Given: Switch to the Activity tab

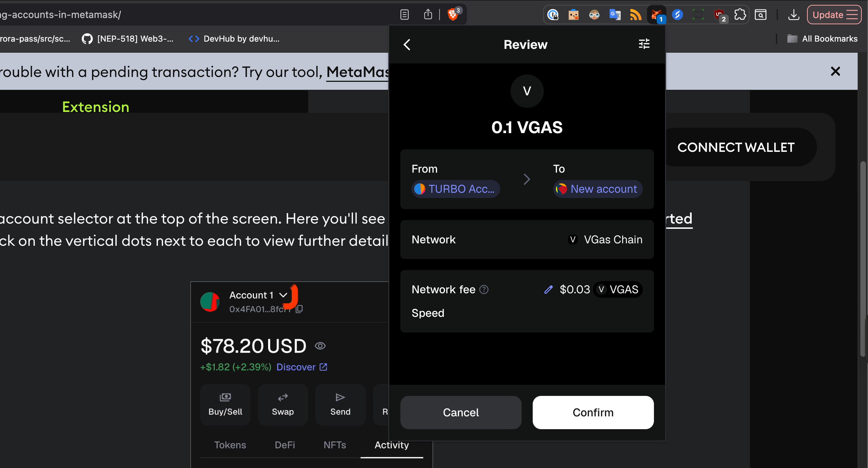Looking at the screenshot, I should (392, 445).
